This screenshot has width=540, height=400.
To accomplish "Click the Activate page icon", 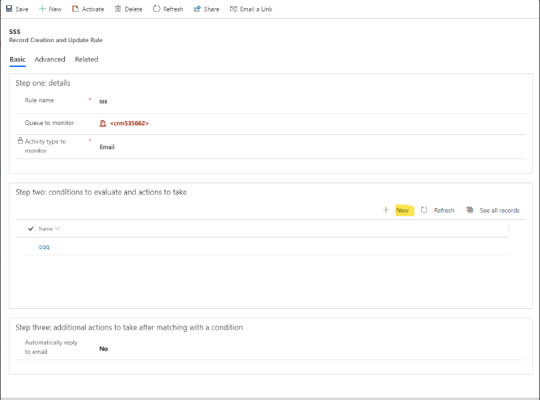I will (75, 9).
